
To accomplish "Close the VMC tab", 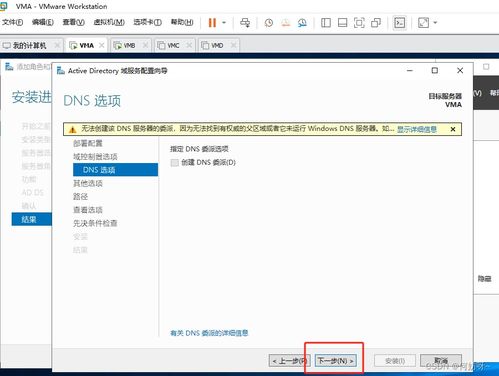I will coord(189,45).
